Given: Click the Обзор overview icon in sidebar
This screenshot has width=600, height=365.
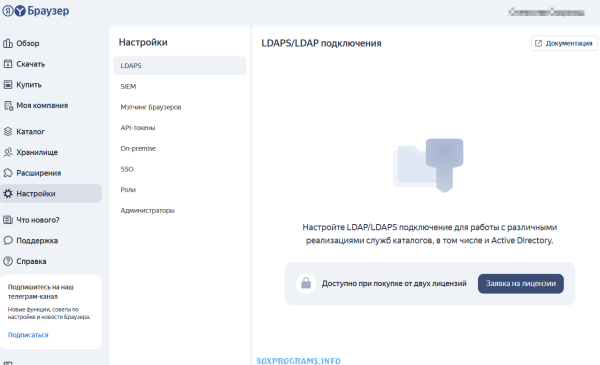Looking at the screenshot, I should (x=8, y=43).
